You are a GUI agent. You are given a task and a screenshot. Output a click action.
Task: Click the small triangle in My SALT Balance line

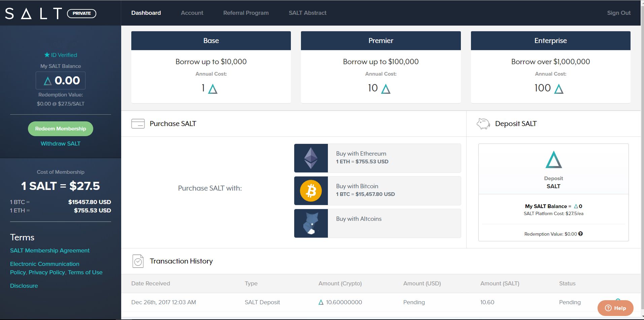576,206
